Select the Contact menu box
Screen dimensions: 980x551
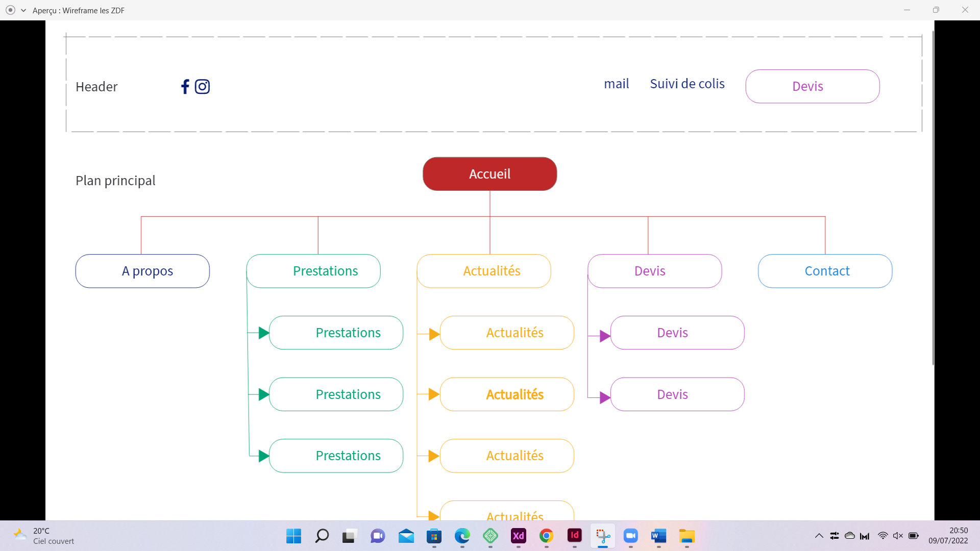825,271
